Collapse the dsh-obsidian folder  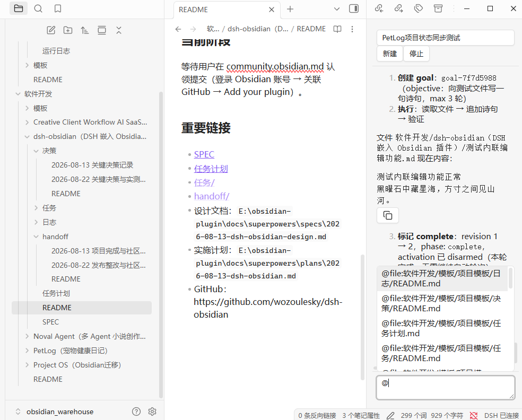coord(27,136)
